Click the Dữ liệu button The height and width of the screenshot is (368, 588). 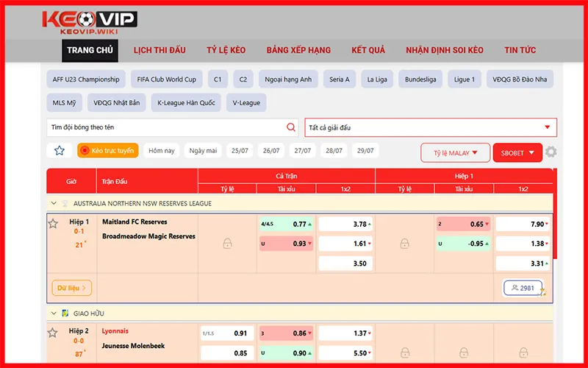[71, 288]
